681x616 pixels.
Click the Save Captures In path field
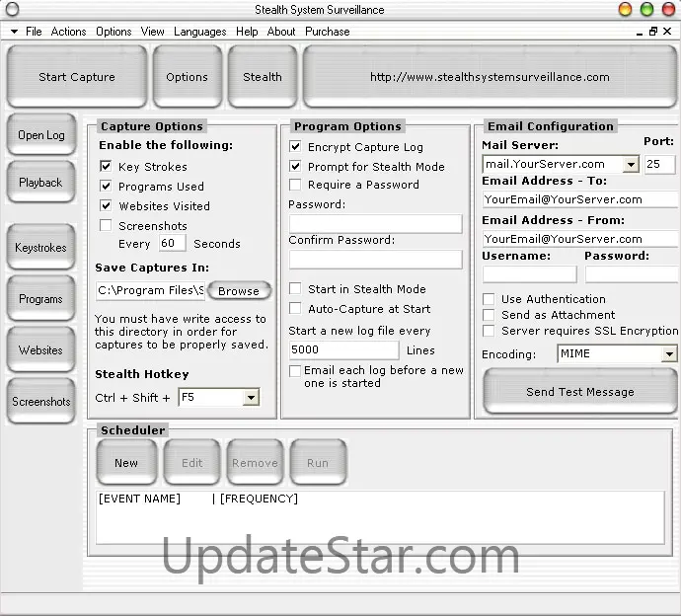150,290
